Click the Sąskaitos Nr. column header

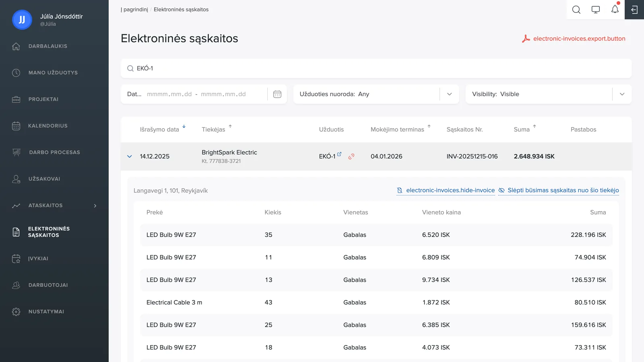point(464,130)
